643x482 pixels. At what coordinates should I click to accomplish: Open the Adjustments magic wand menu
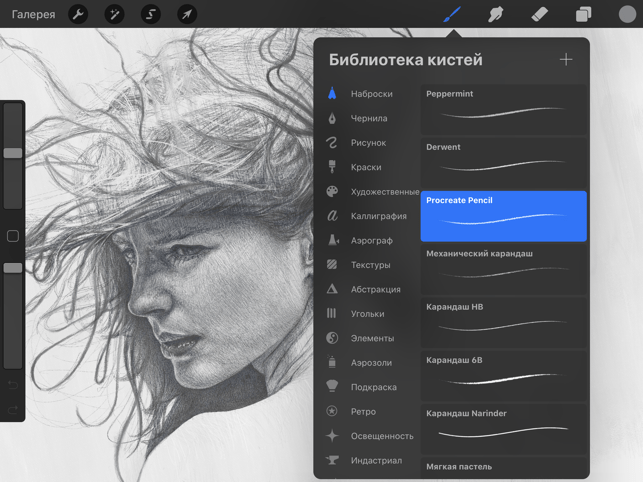pos(114,14)
